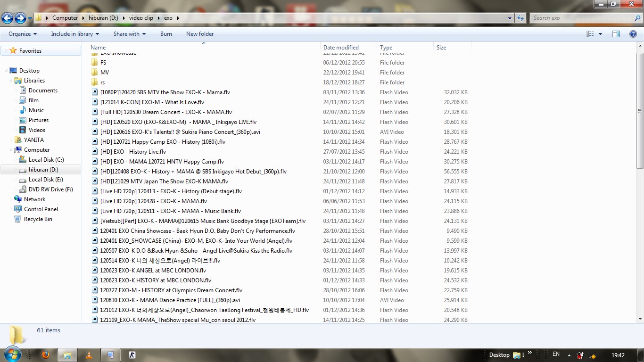Select the MV folder icon
This screenshot has width=644, height=362.
95,73
